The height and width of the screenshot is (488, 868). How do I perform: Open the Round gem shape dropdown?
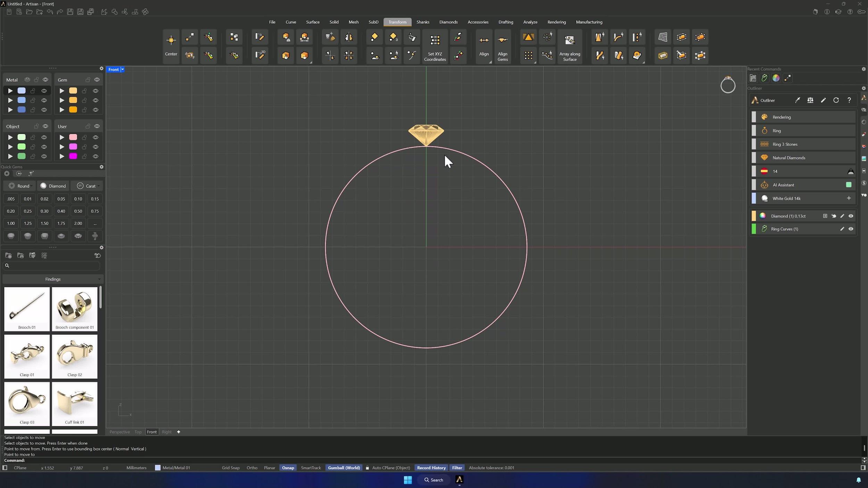coord(20,186)
